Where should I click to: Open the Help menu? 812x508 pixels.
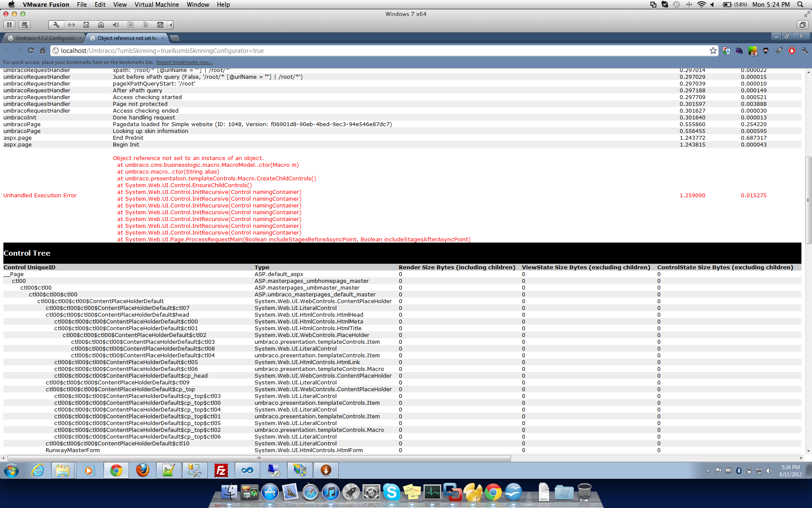pos(223,5)
